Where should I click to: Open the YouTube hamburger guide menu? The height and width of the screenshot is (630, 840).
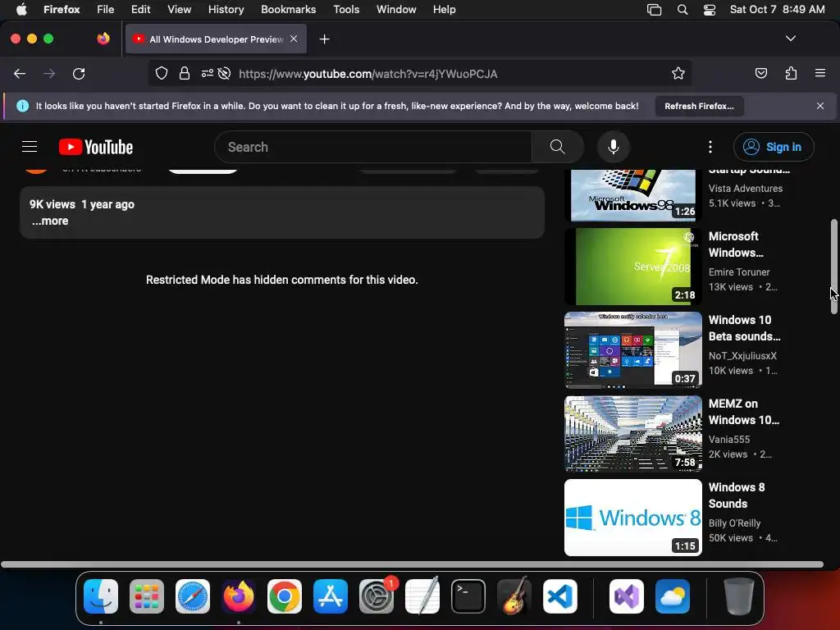(x=30, y=146)
